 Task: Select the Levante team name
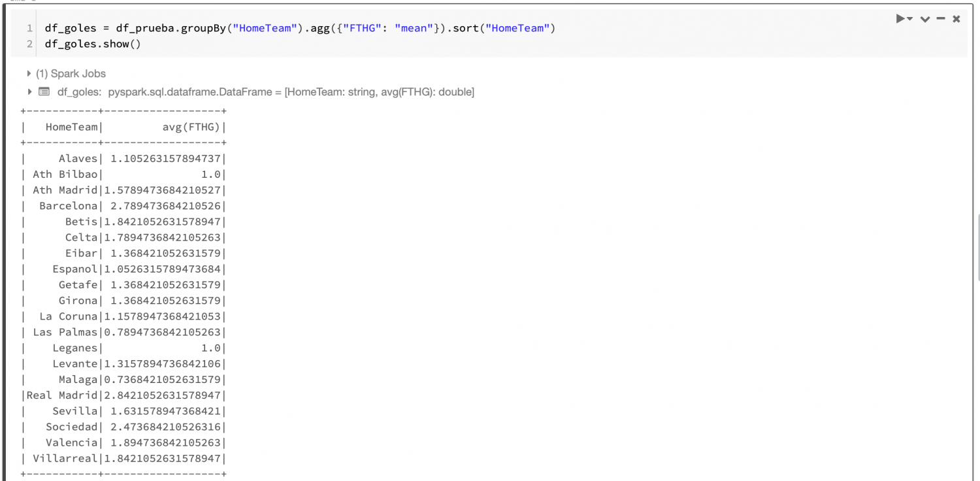74,364
